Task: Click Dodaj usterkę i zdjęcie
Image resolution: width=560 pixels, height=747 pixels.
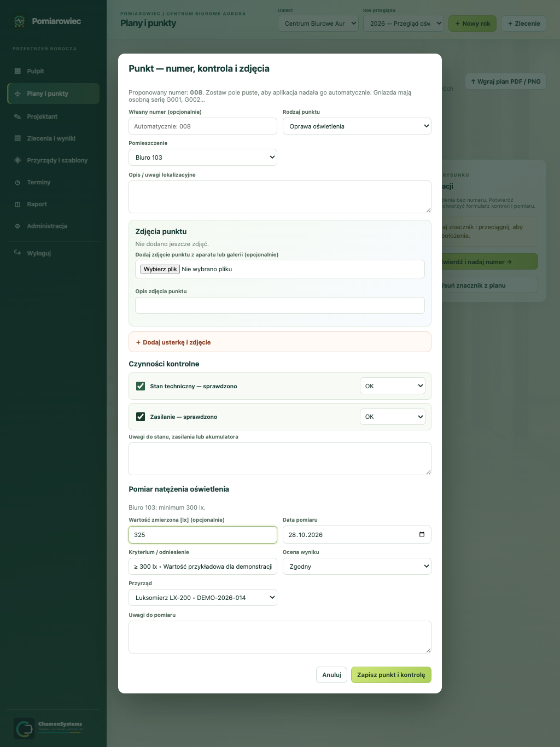Action: [x=280, y=342]
